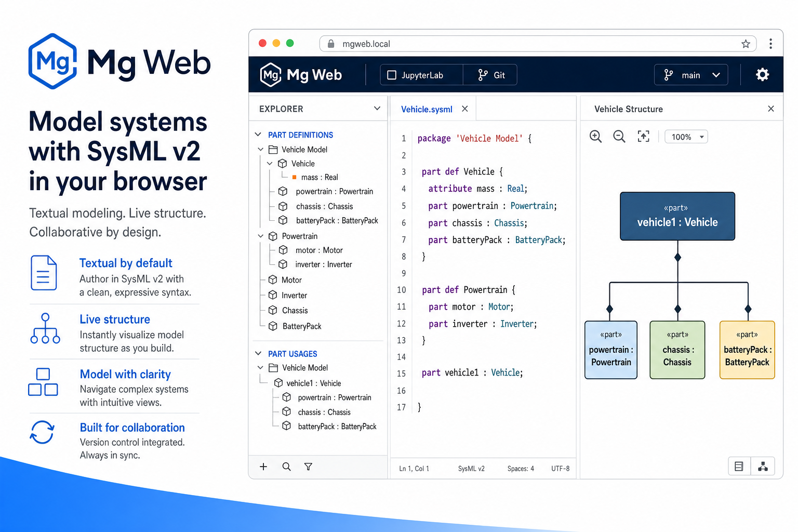Click the BatteryPack definition cube icon

click(273, 326)
